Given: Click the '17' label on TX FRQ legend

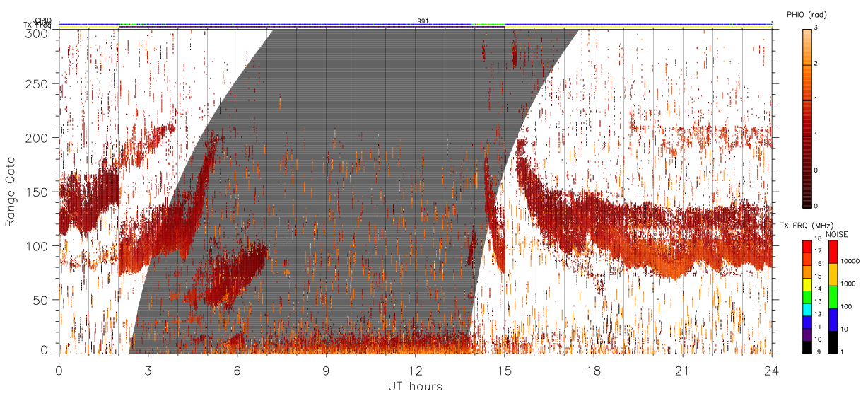Looking at the screenshot, I should [x=818, y=251].
